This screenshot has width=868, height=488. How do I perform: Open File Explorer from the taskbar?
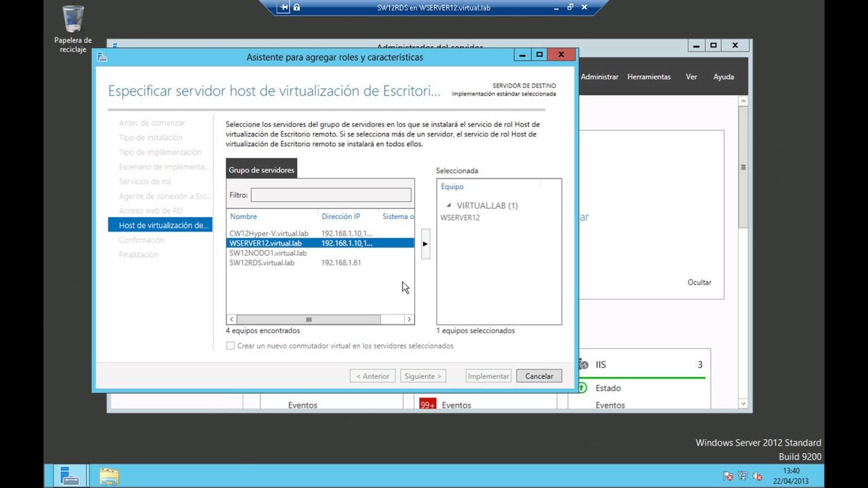point(109,476)
